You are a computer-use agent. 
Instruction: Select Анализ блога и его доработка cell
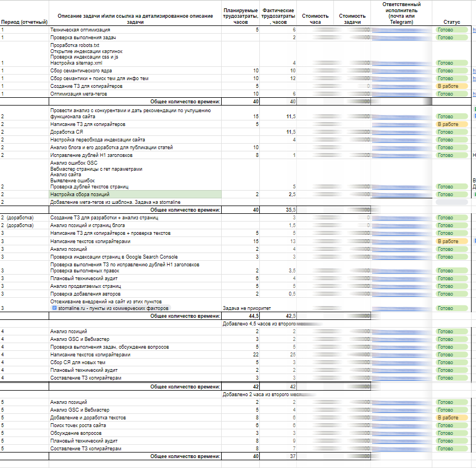click(135, 148)
